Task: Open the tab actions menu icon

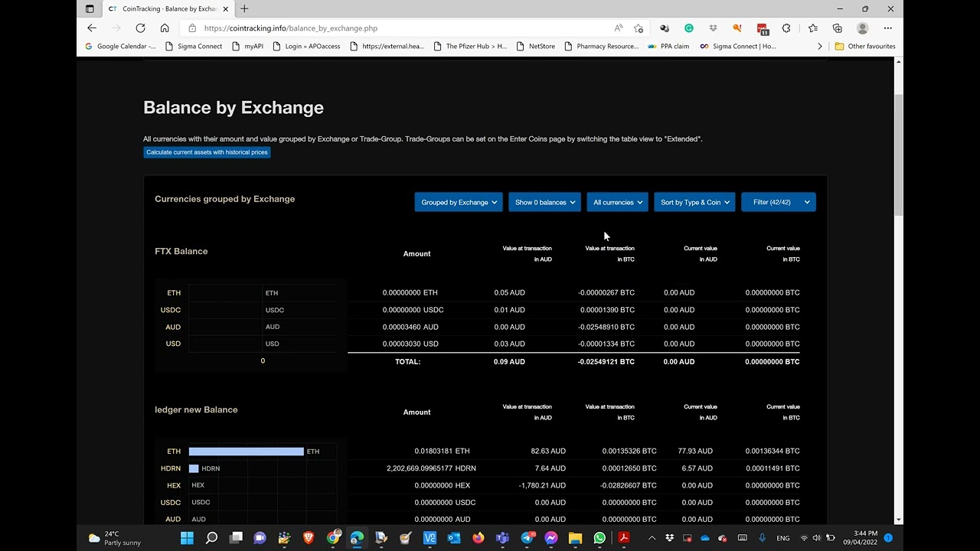Action: pos(90,8)
